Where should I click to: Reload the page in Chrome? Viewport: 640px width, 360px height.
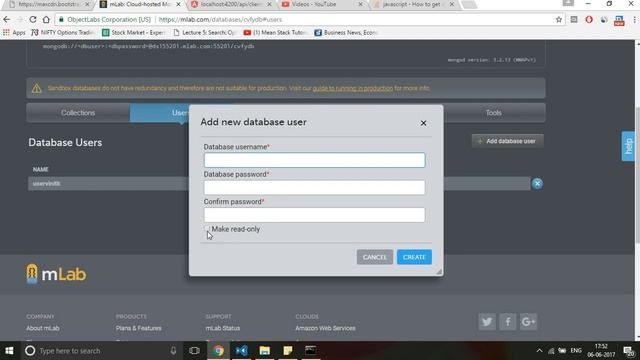point(33,19)
